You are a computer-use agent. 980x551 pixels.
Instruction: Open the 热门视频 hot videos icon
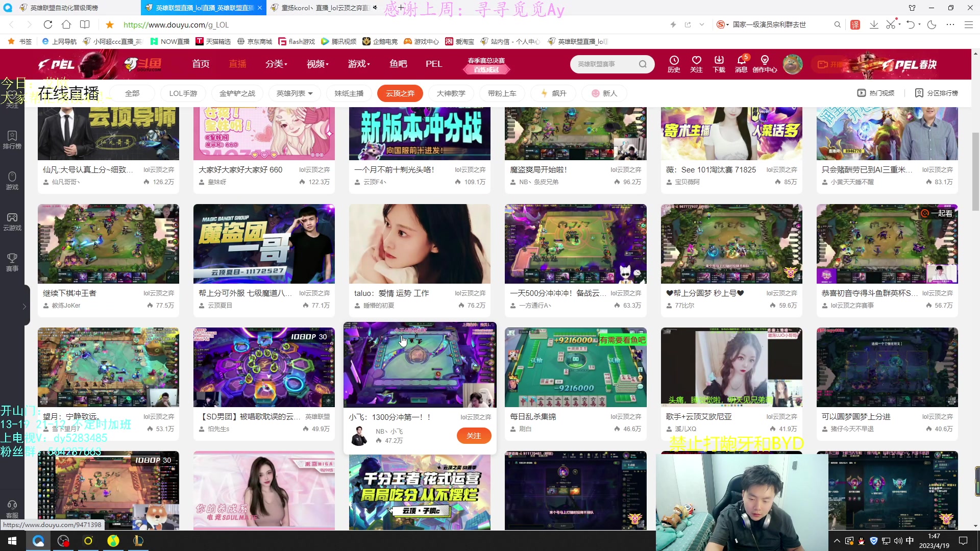coord(876,93)
